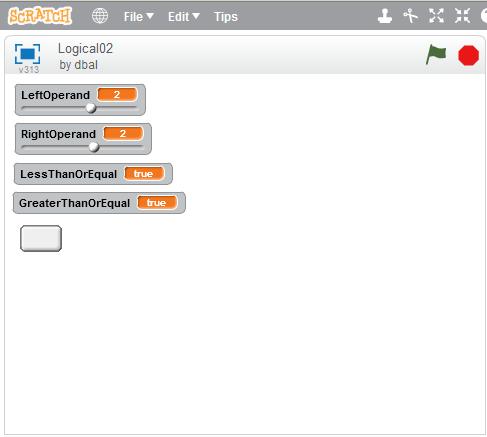Viewport: 487px width, 437px height.
Task: Open the Tips menu item
Action: coord(226,17)
